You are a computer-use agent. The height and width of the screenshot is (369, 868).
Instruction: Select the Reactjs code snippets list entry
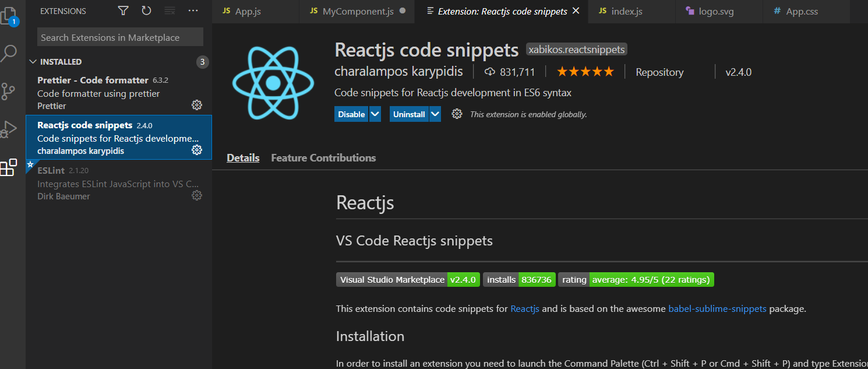pyautogui.click(x=119, y=137)
